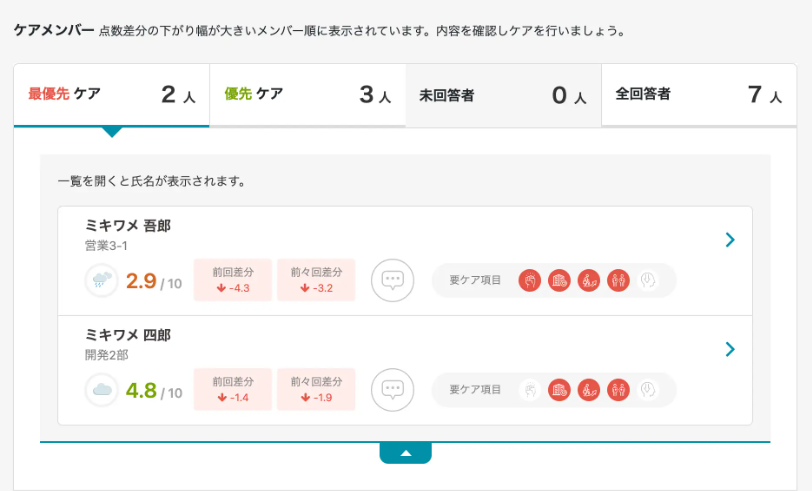Click building care item icon for 四郎
812x491 pixels.
point(560,390)
